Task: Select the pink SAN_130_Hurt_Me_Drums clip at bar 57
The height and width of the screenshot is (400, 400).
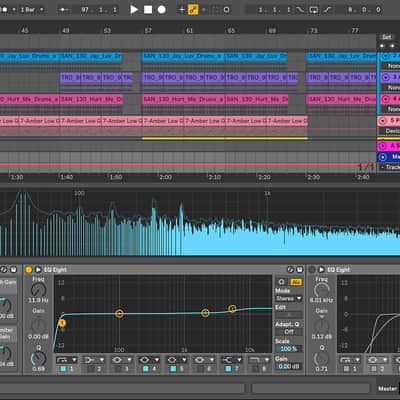Action: click(183, 99)
